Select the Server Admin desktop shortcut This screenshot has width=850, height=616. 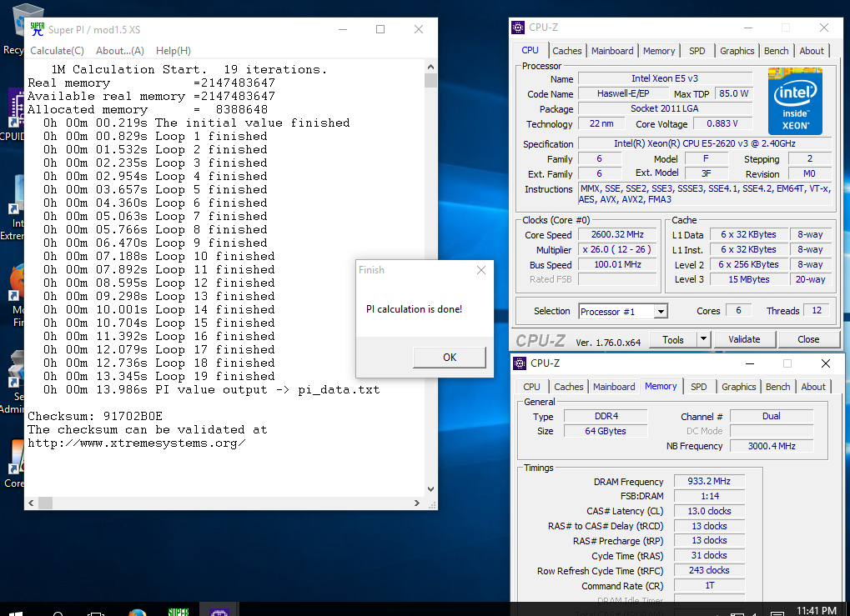12,382
